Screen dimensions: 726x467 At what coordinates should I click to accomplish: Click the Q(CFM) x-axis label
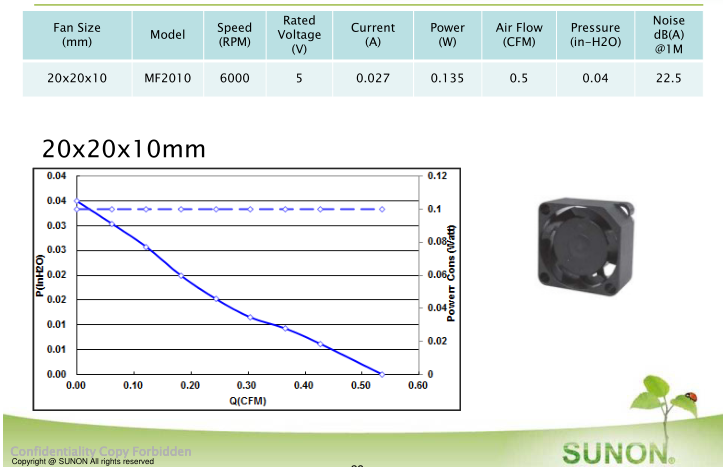point(245,400)
